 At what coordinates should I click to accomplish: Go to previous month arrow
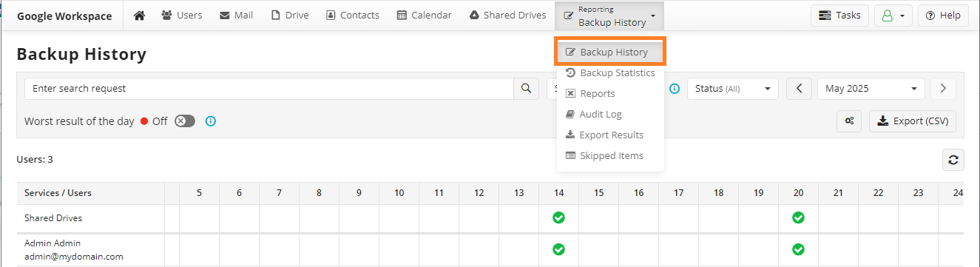799,88
